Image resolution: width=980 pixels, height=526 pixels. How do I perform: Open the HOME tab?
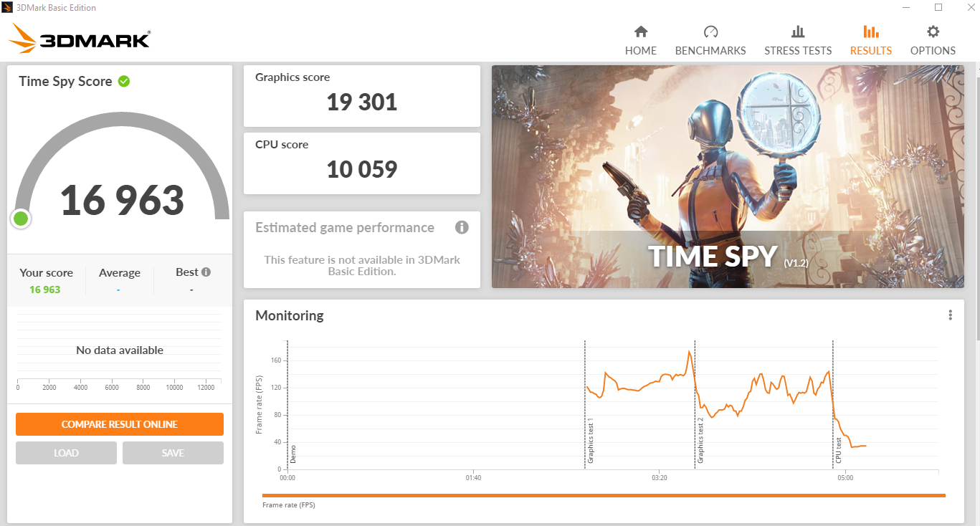pyautogui.click(x=641, y=41)
